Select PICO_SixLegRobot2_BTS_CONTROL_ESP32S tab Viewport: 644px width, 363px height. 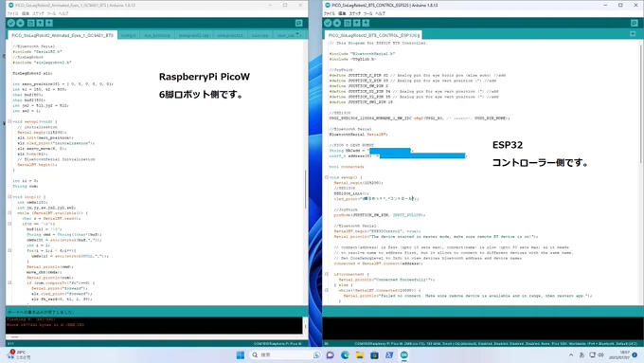point(373,35)
